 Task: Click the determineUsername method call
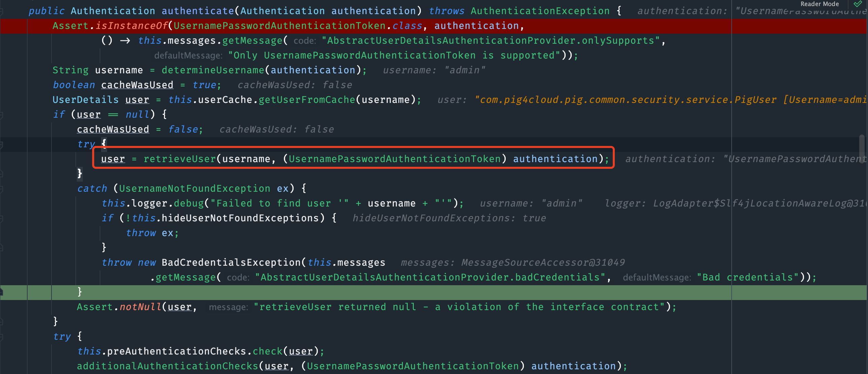[212, 70]
